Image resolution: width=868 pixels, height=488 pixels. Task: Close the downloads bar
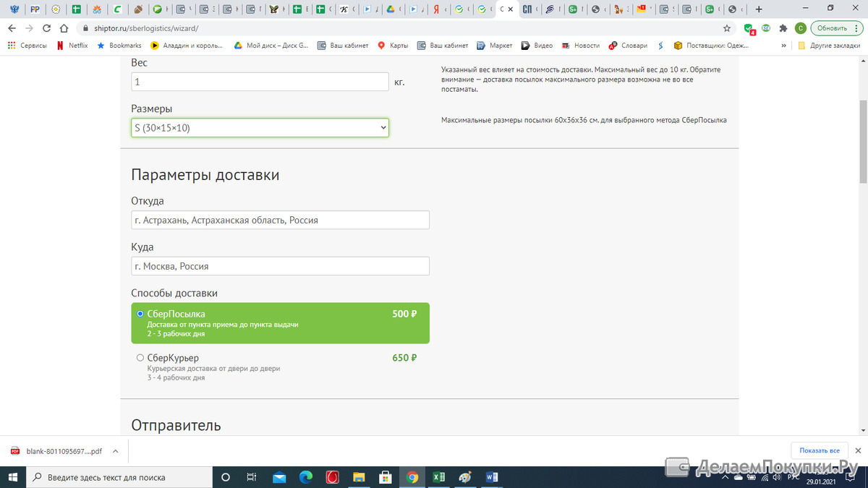858,450
